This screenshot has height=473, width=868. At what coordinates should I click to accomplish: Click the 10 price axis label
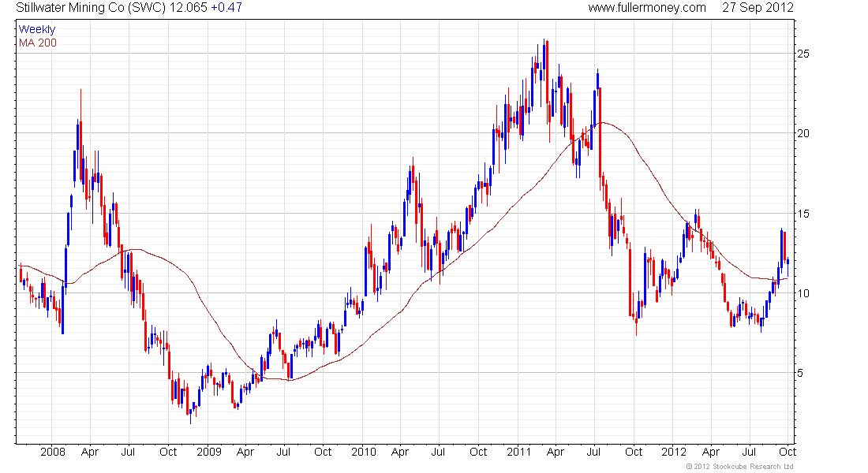tap(803, 293)
